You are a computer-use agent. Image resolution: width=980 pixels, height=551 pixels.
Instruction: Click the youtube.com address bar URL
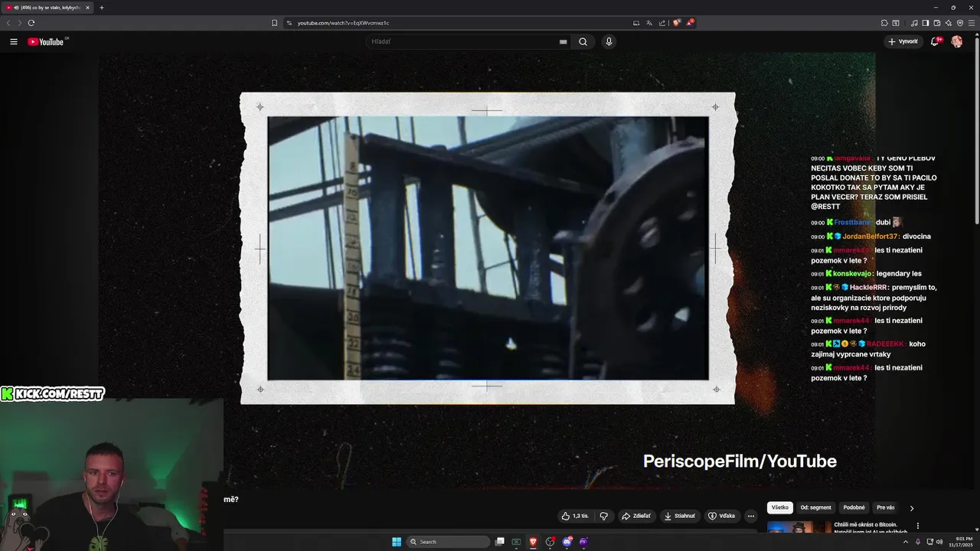pyautogui.click(x=343, y=23)
